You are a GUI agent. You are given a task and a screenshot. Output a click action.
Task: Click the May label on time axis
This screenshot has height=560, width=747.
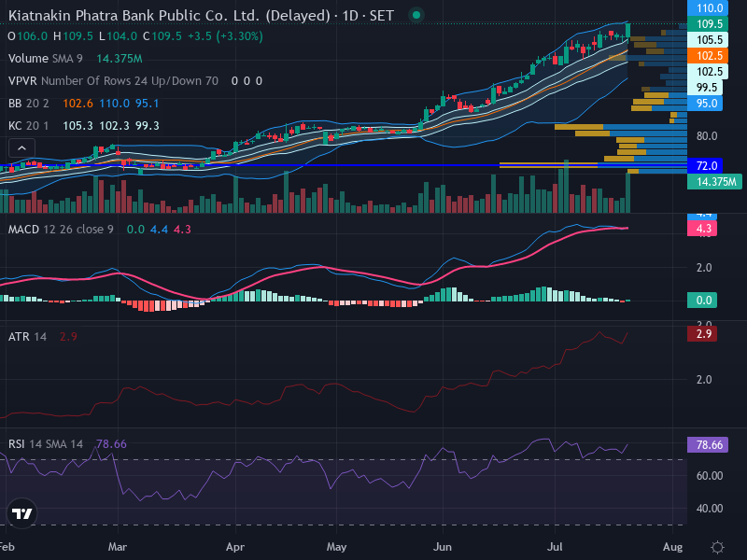click(336, 547)
